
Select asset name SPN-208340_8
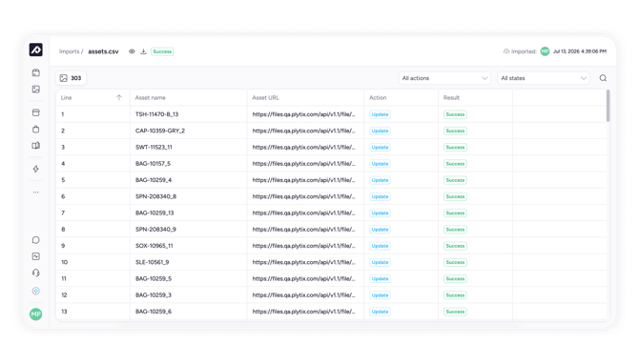pyautogui.click(x=155, y=196)
